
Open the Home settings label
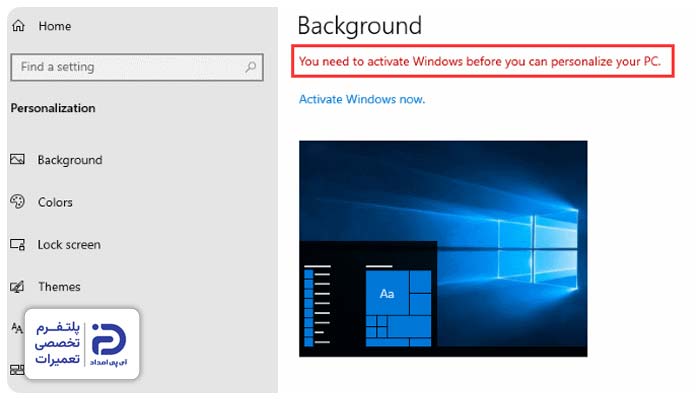[x=54, y=26]
